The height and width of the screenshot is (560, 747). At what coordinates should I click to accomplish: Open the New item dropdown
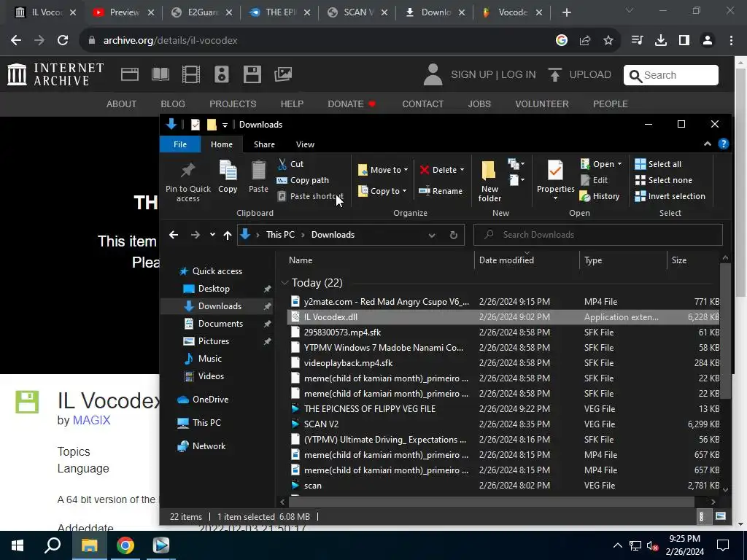pyautogui.click(x=516, y=164)
